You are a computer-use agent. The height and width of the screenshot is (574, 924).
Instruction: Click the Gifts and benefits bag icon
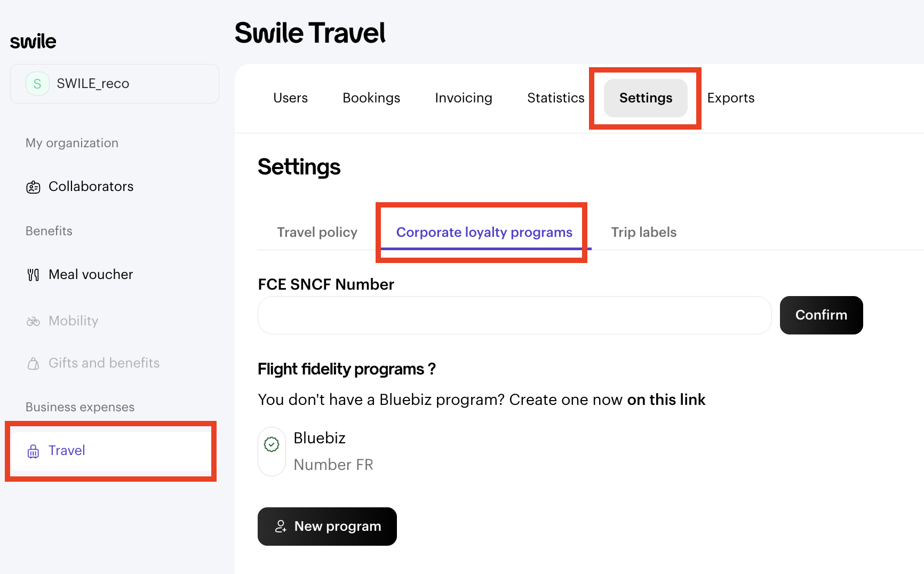tap(33, 364)
